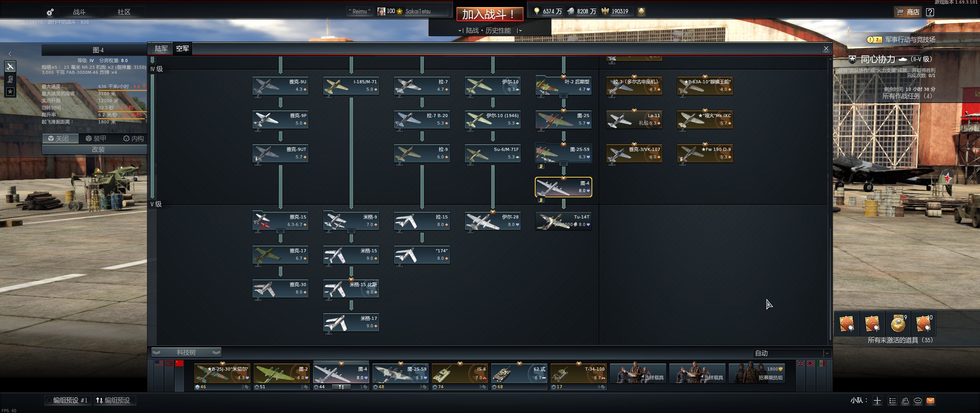Open 军事行动与竞技场 events

click(x=902, y=40)
